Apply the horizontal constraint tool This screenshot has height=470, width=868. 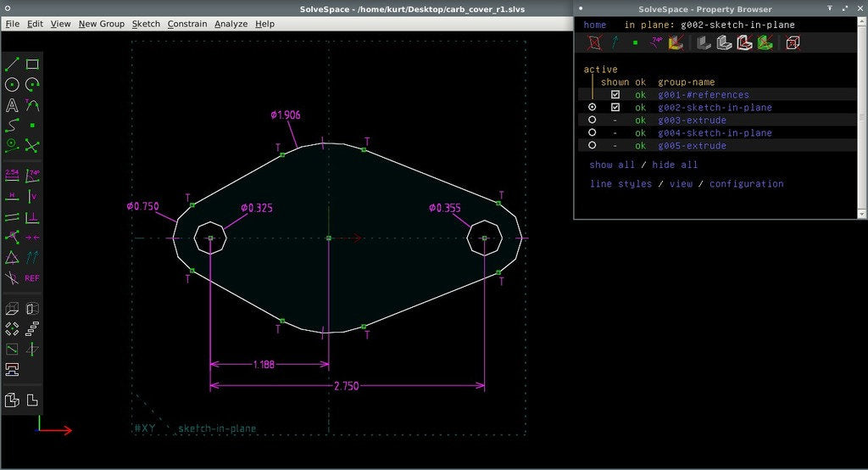(12, 196)
